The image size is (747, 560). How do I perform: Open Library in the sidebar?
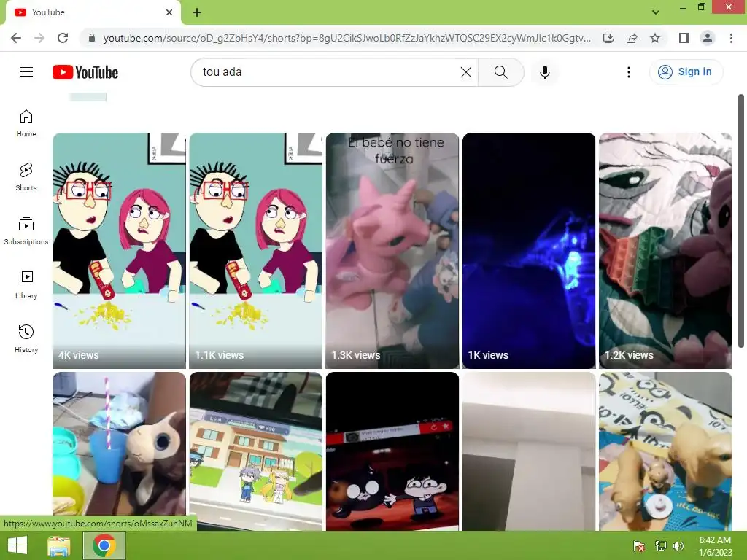coord(26,285)
